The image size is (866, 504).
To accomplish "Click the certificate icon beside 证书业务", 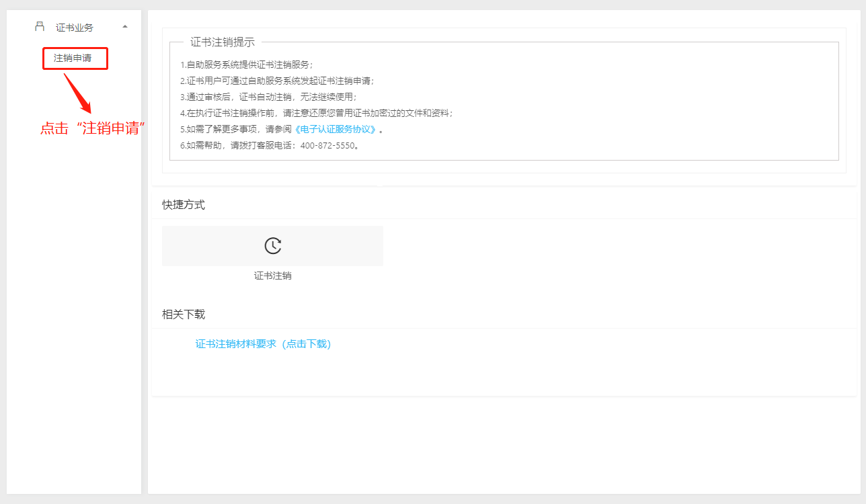I will 40,27.
